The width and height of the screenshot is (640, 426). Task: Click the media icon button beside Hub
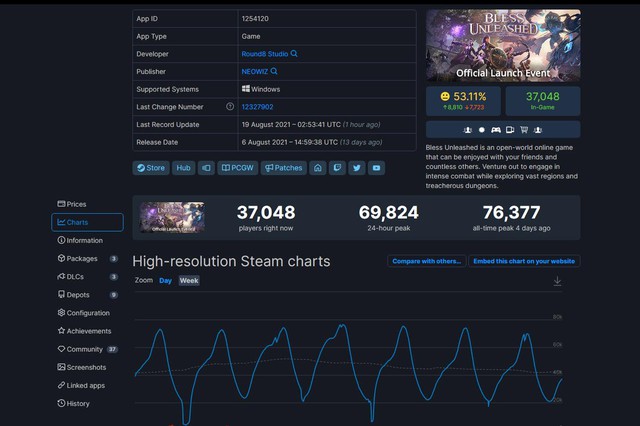(x=207, y=168)
